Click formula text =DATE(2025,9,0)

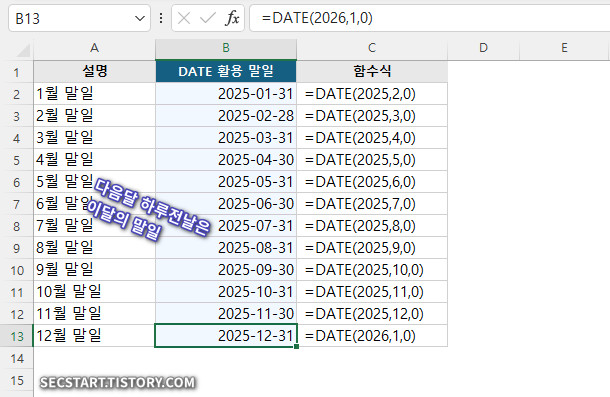click(360, 248)
